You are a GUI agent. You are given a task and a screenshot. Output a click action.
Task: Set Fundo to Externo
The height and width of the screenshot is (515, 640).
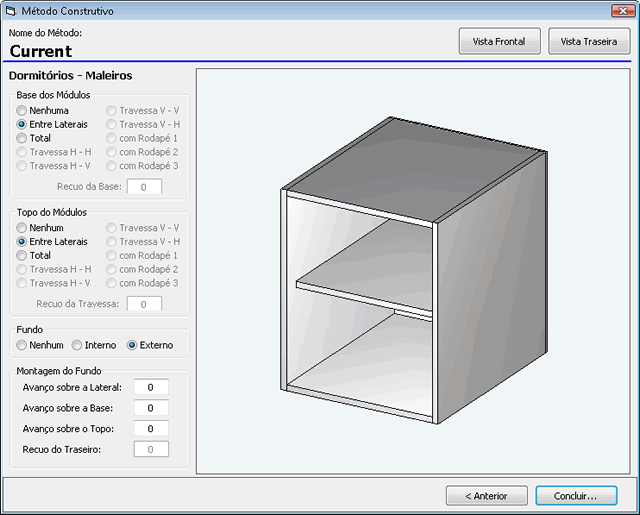pos(150,345)
